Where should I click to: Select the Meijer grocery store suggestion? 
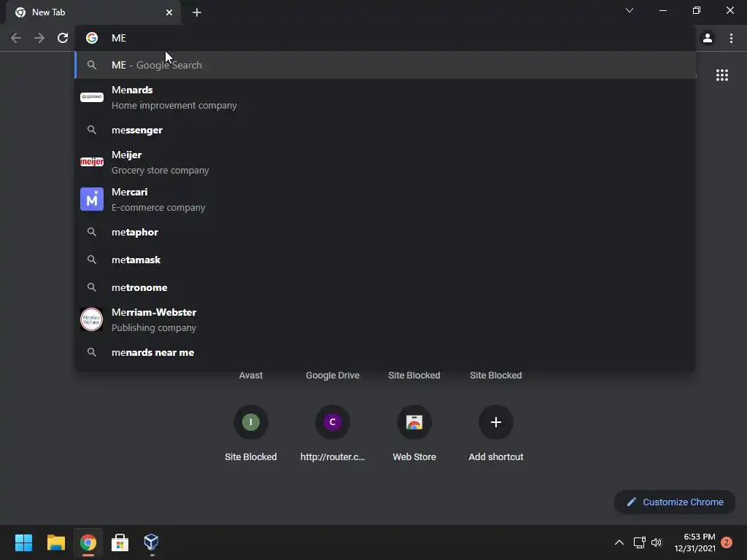point(385,163)
